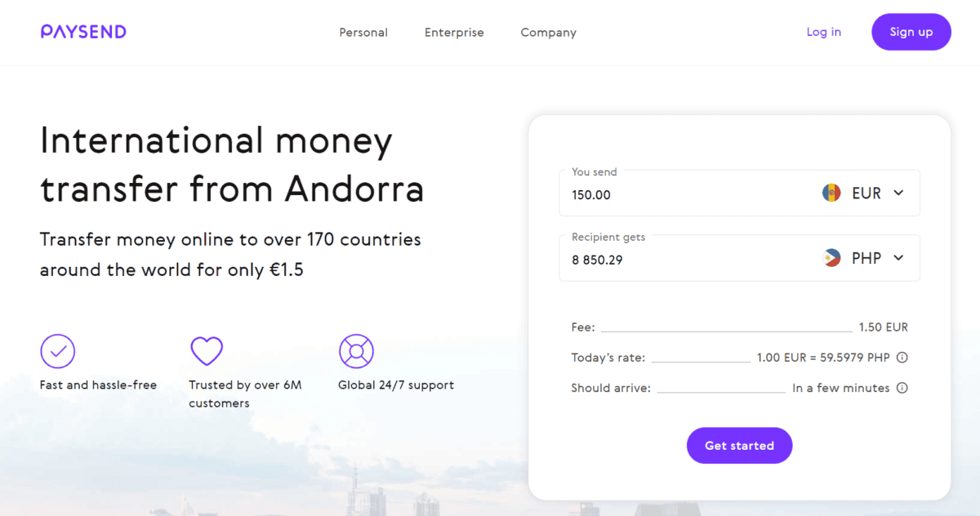This screenshot has width=980, height=516.
Task: Click the Moldova flag icon beside EUR
Action: pyautogui.click(x=831, y=193)
